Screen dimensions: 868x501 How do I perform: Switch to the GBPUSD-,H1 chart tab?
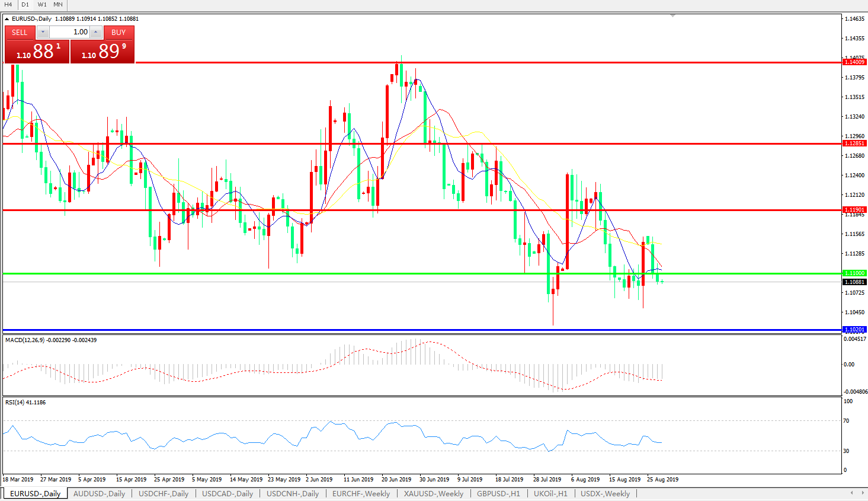coord(498,493)
